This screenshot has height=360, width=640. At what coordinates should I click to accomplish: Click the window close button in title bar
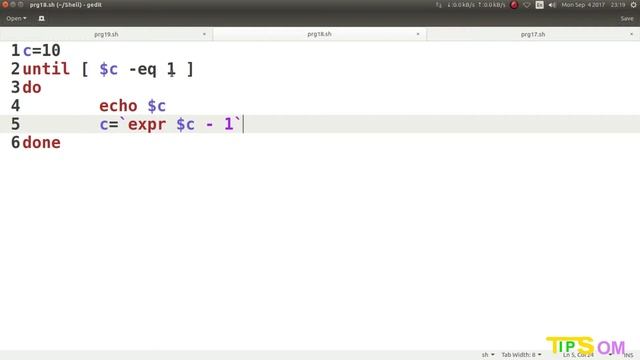(5, 4)
